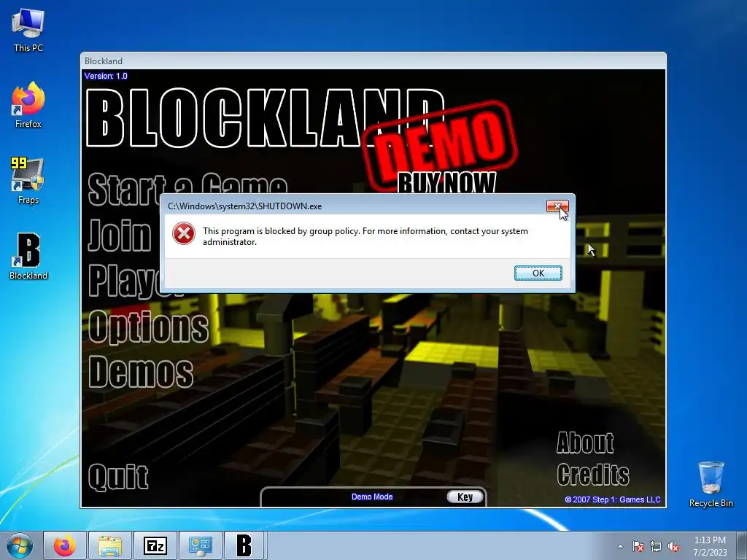The width and height of the screenshot is (747, 560).
Task: Click the 2007 Step 1: Games LLC copyright
Action: pyautogui.click(x=613, y=499)
